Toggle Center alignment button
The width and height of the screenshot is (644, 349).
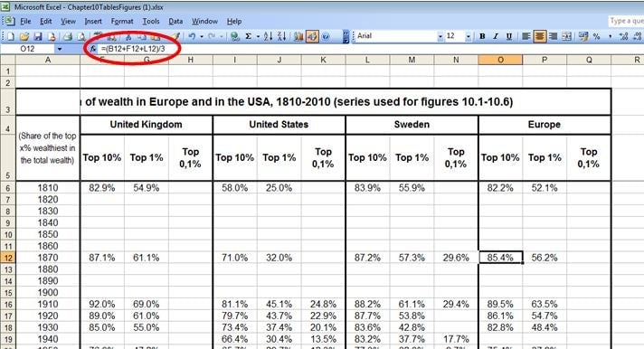(540, 36)
